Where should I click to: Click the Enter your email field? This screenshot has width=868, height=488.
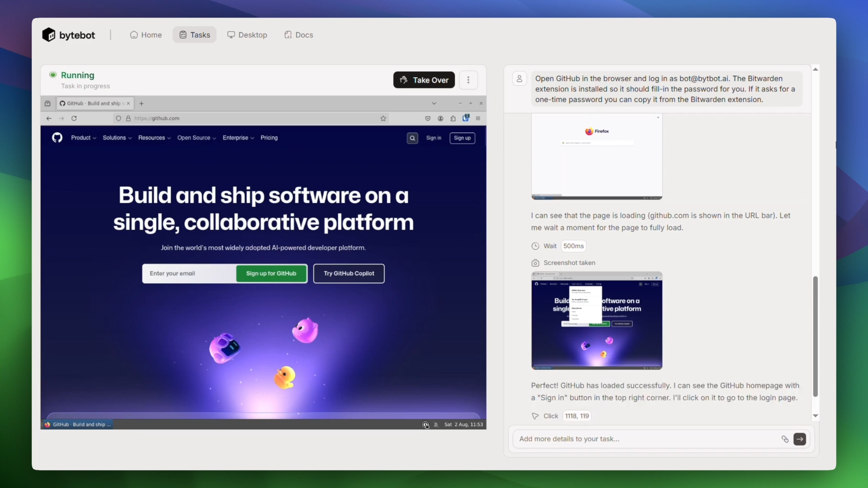189,274
